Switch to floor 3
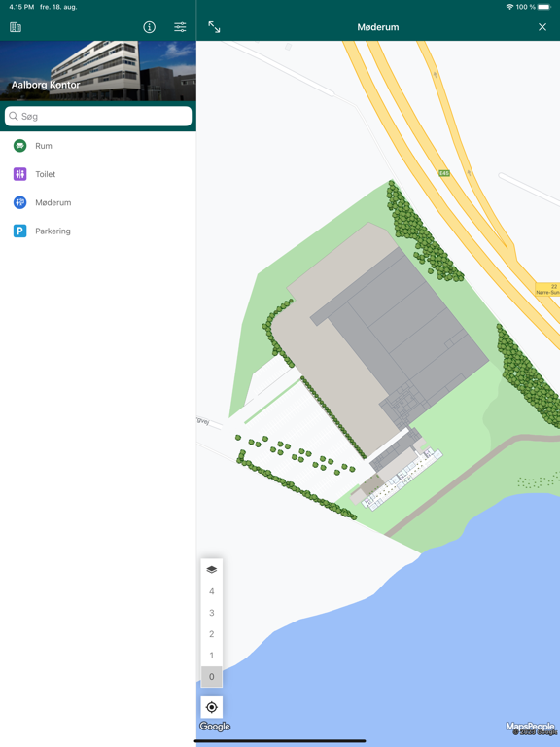Screen dimensions: 560x747 [212, 613]
